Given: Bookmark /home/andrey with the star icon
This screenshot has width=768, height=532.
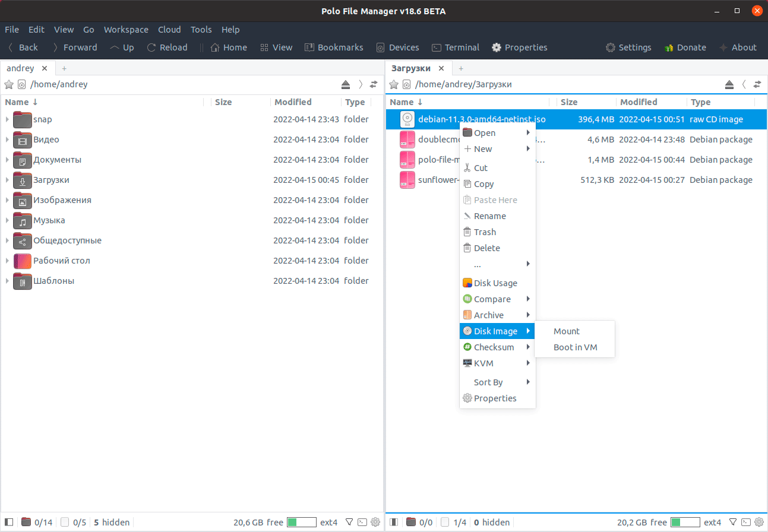Looking at the screenshot, I should point(9,84).
